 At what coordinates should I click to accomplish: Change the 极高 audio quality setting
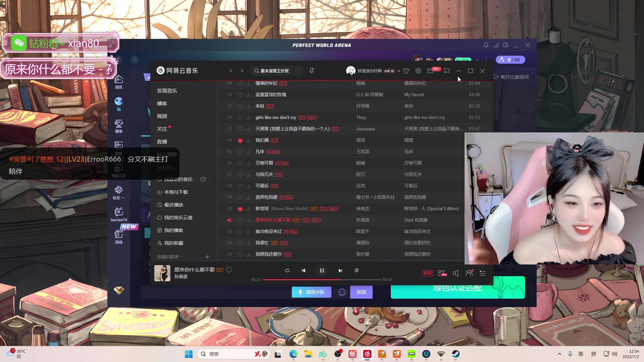coord(427,273)
